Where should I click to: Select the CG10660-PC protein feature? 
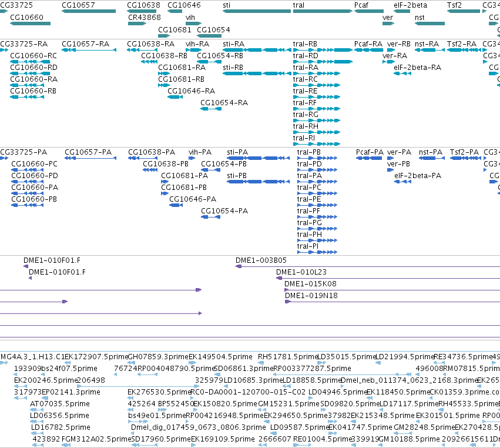(28, 170)
